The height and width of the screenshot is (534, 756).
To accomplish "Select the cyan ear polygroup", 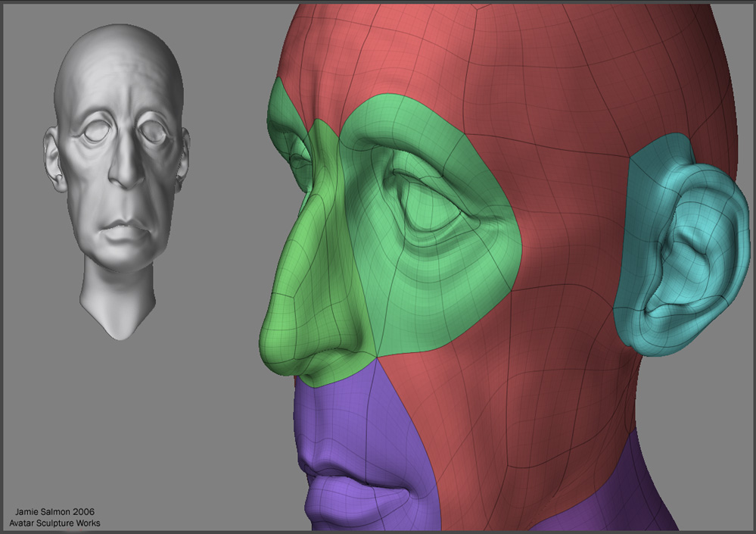I will 681,245.
